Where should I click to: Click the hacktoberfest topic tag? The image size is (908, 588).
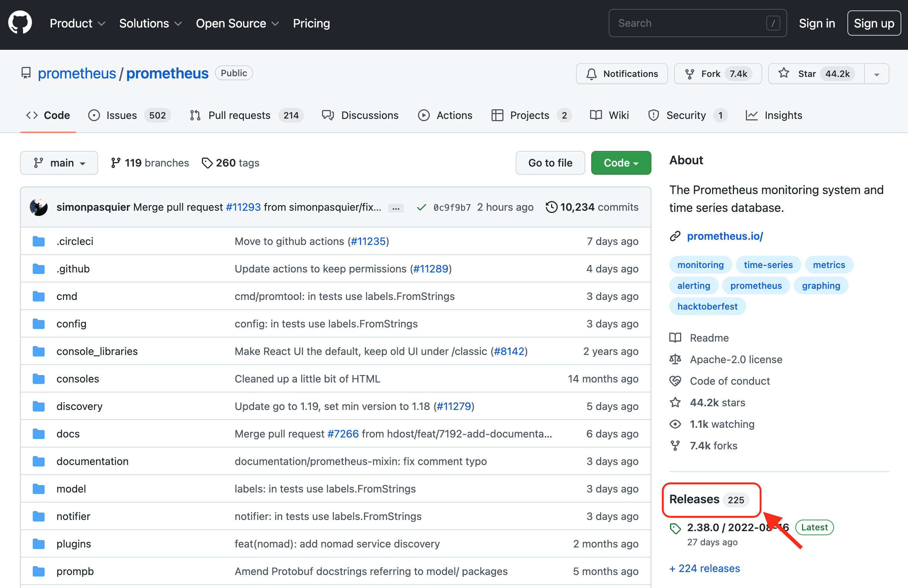pos(707,306)
